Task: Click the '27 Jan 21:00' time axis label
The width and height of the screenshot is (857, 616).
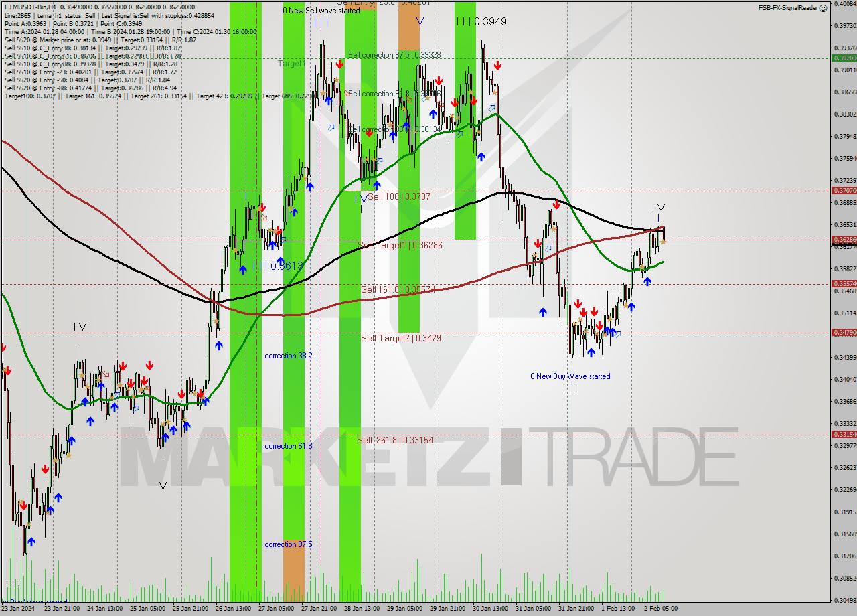Action: coord(319,609)
